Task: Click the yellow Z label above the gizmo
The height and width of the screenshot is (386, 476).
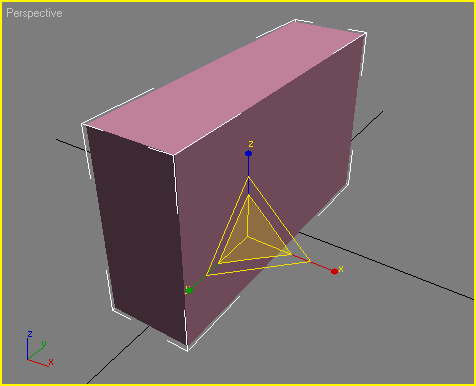Action: (x=251, y=144)
